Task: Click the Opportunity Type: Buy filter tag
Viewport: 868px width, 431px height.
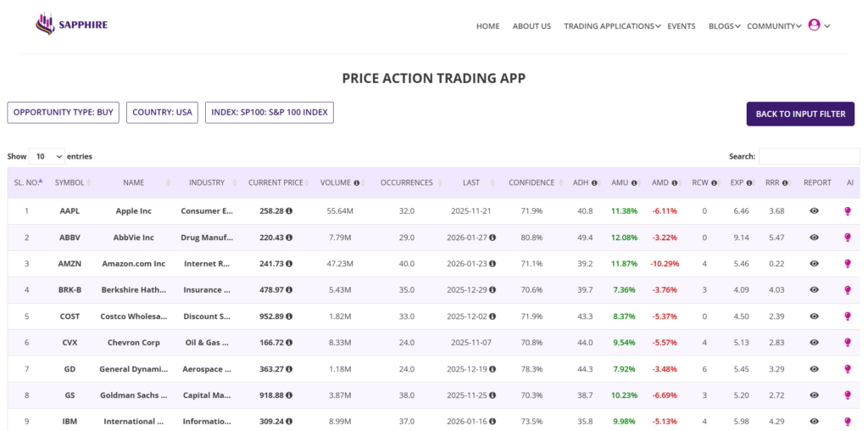Action: point(64,112)
